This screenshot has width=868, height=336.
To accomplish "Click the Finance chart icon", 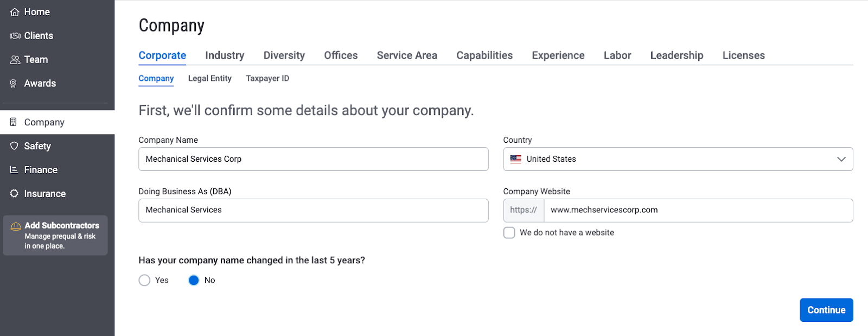I will (x=14, y=170).
